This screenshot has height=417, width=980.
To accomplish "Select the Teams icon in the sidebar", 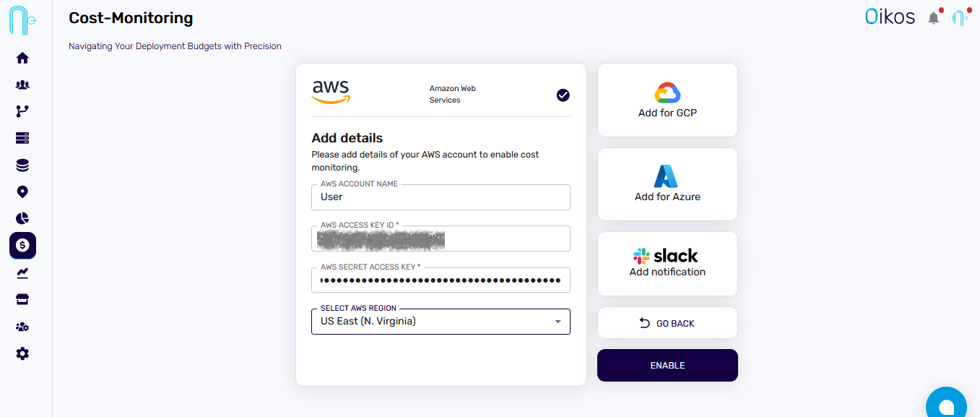I will (22, 85).
